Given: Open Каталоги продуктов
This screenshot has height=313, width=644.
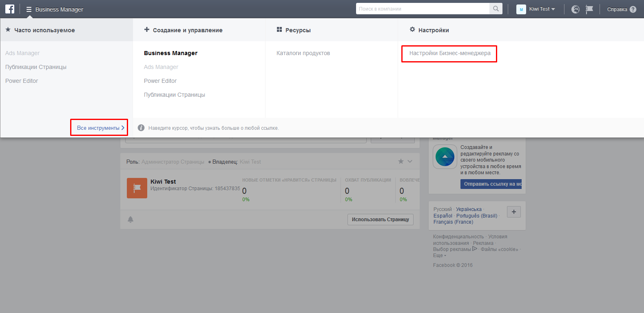Looking at the screenshot, I should coord(303,53).
